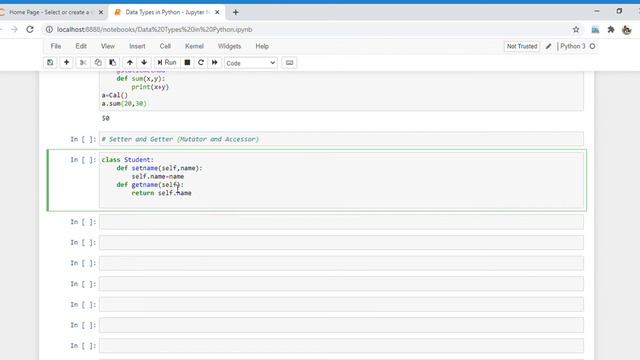
Task: Open the Cell menu
Action: pos(165,46)
